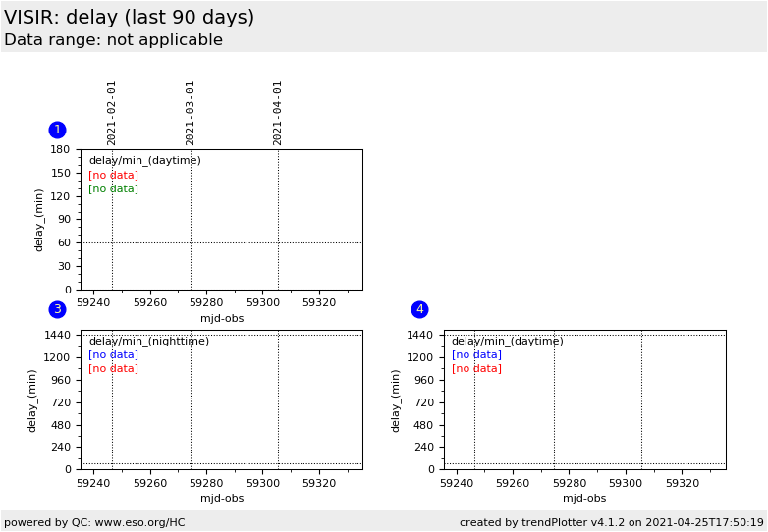The width and height of the screenshot is (768, 532).
Task: Click the blue circle badge numbered 3
Action: coord(57,309)
